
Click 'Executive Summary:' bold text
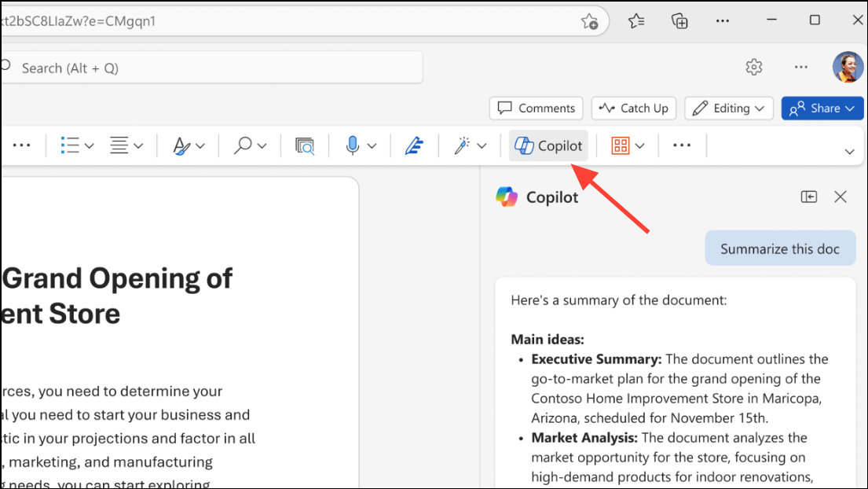click(x=596, y=358)
